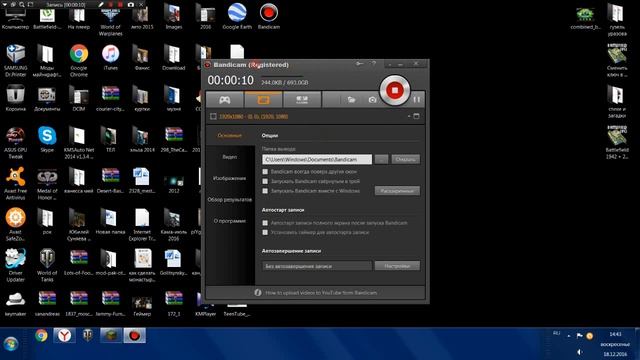640x360 pixels.
Task: Enable Bandicam always on top checkbox
Action: coord(265,172)
